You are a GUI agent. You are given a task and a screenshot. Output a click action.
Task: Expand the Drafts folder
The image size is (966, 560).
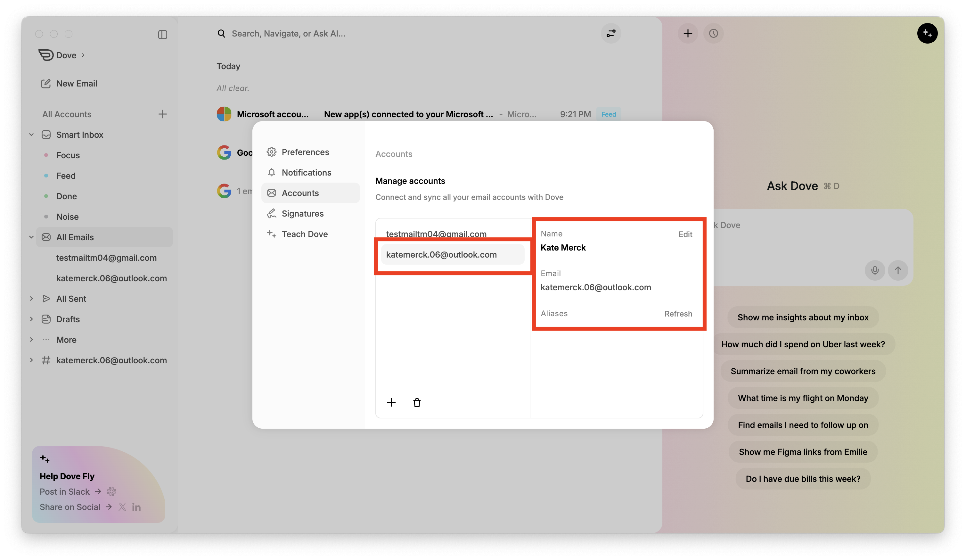click(31, 319)
